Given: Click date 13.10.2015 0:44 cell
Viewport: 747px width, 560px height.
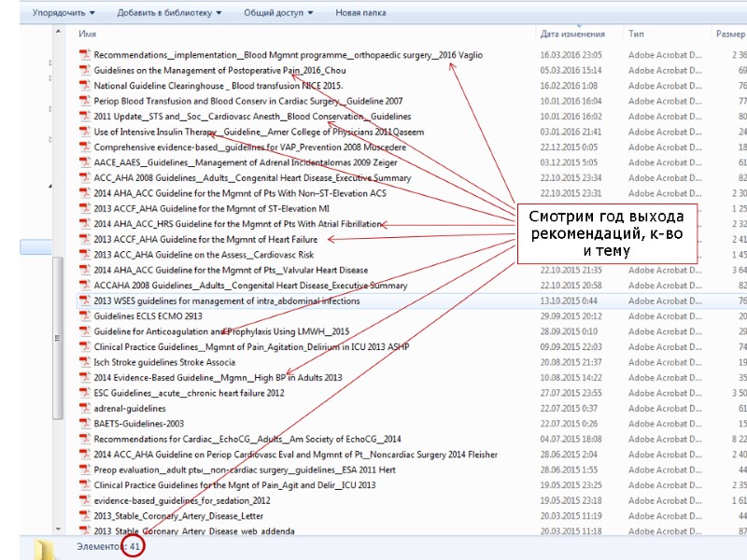Looking at the screenshot, I should (569, 301).
